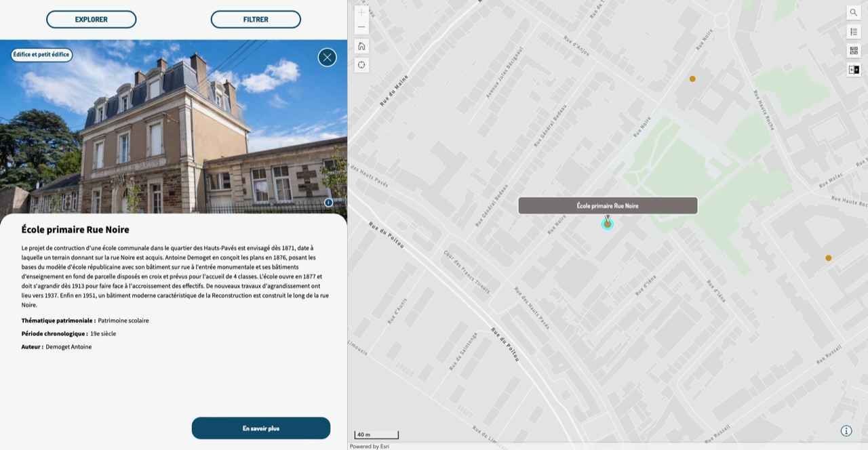Image resolution: width=868 pixels, height=450 pixels.
Task: Click the orange marker near Rue Haute Roche
Action: (x=692, y=79)
